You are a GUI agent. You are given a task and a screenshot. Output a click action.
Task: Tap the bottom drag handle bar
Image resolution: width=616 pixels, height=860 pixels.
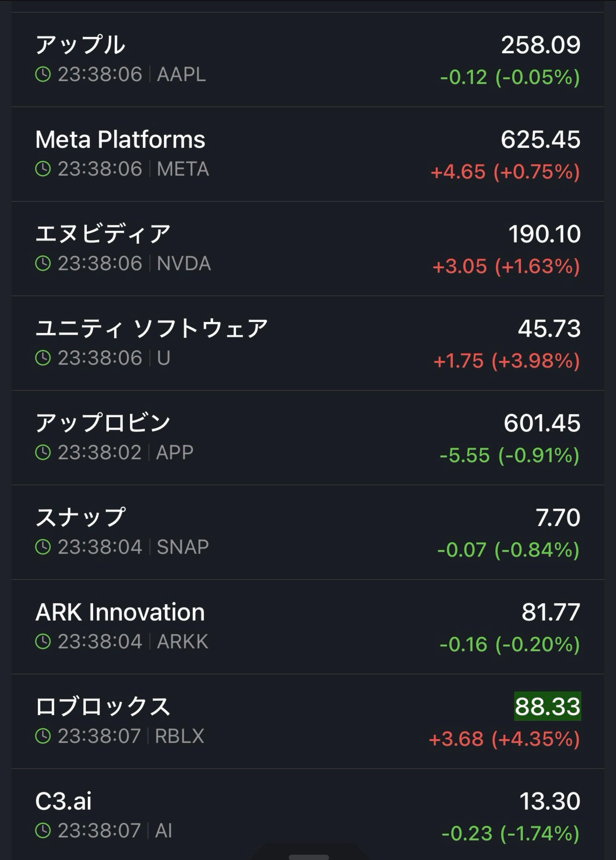point(308,857)
